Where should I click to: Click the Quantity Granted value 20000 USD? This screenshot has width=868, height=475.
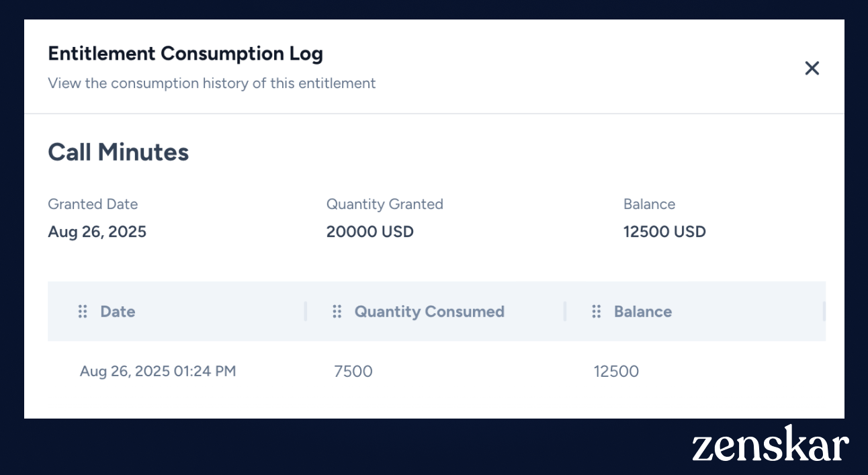(x=370, y=232)
